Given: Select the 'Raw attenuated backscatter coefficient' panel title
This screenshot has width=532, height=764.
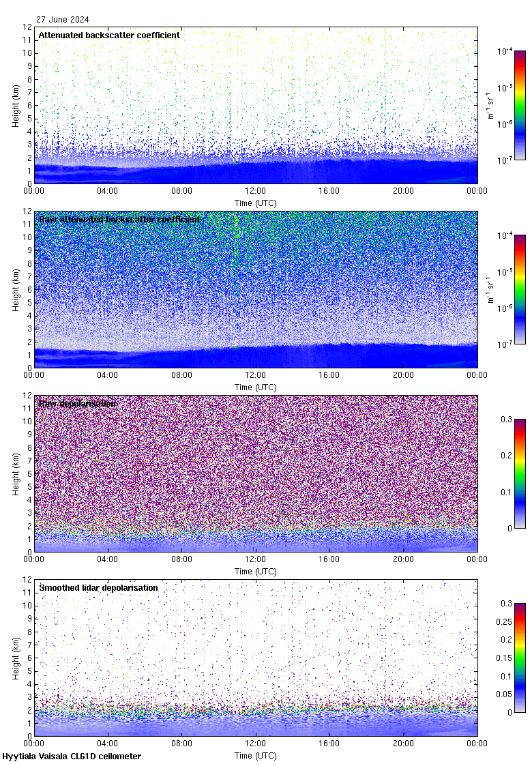Looking at the screenshot, I should click(x=119, y=219).
